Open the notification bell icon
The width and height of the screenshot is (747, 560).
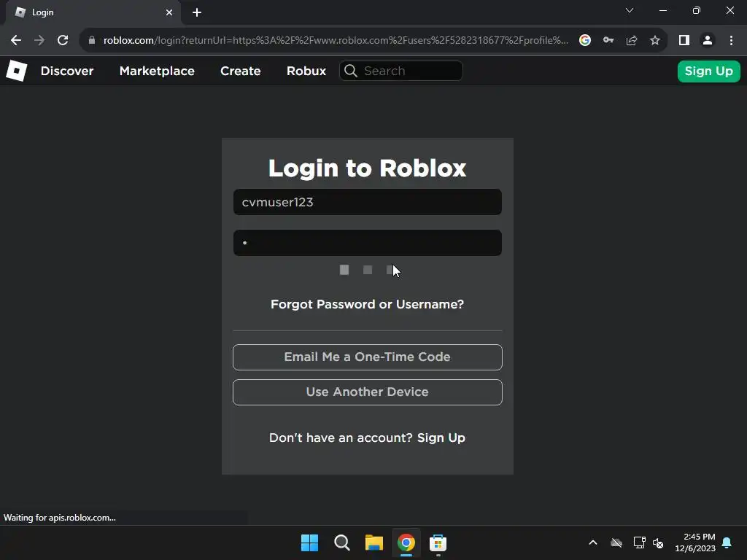tap(727, 542)
